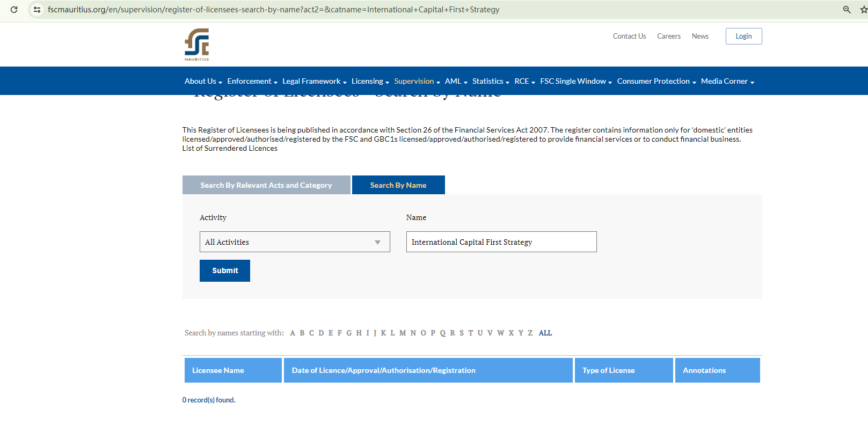
Task: Filter names starting with letter V
Action: pyautogui.click(x=490, y=333)
